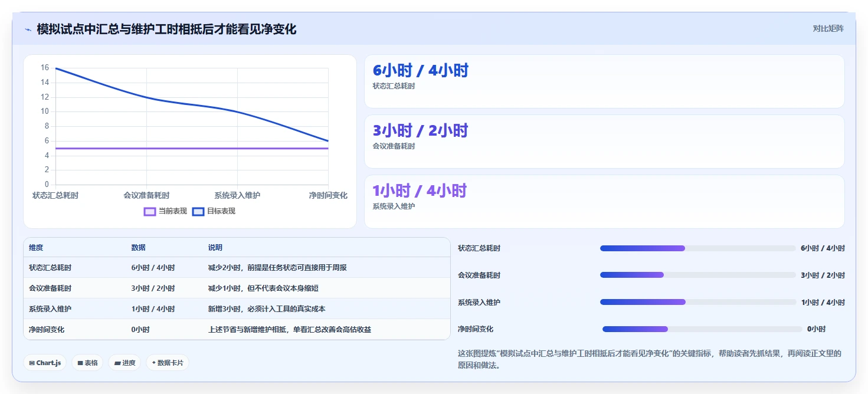Click table data cell 3小时 / 2小时
The height and width of the screenshot is (394, 868).
[x=153, y=288]
